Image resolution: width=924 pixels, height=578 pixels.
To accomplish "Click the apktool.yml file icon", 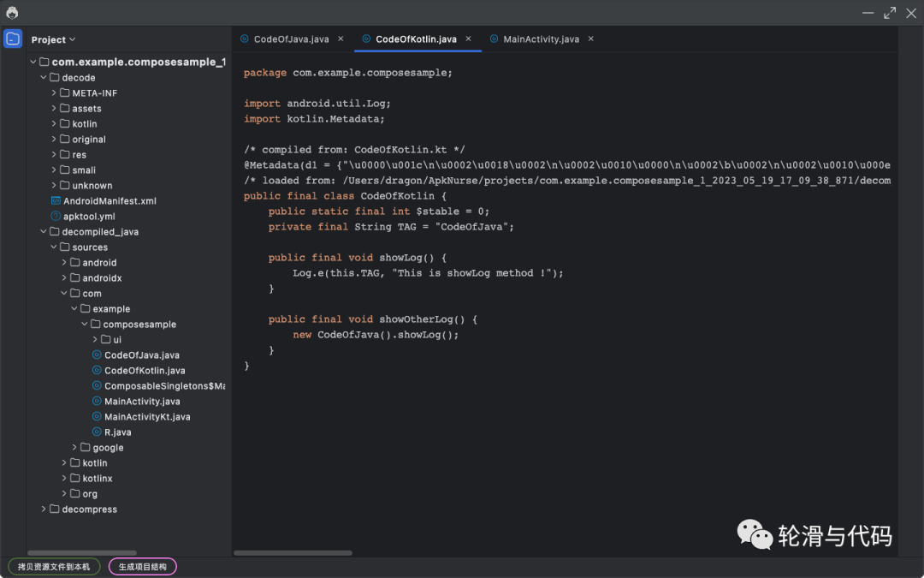I will (x=56, y=216).
